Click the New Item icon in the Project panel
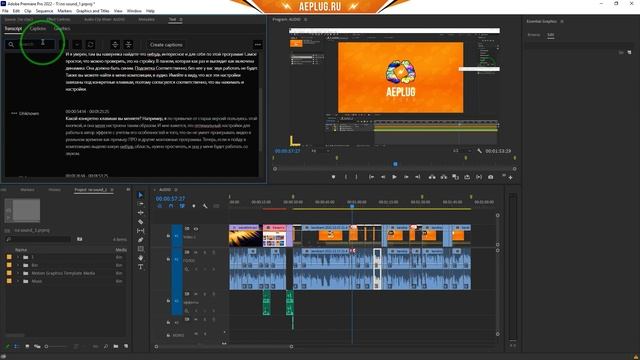This screenshot has width=640, height=360. [126, 346]
